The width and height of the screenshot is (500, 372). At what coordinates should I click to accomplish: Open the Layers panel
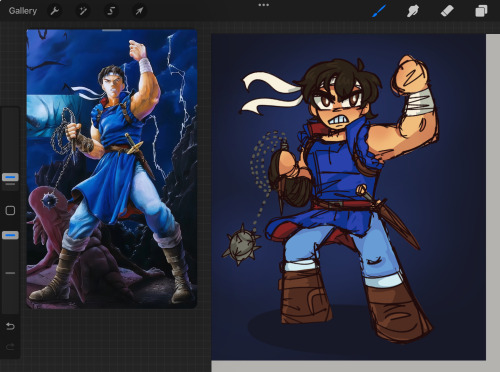coord(481,11)
